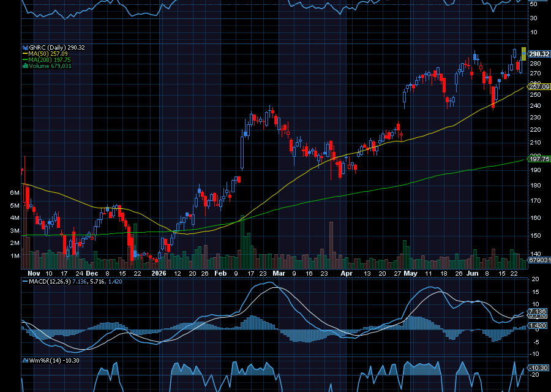
Task: Click the 'Mar' label on the date axis
Action: [x=279, y=274]
